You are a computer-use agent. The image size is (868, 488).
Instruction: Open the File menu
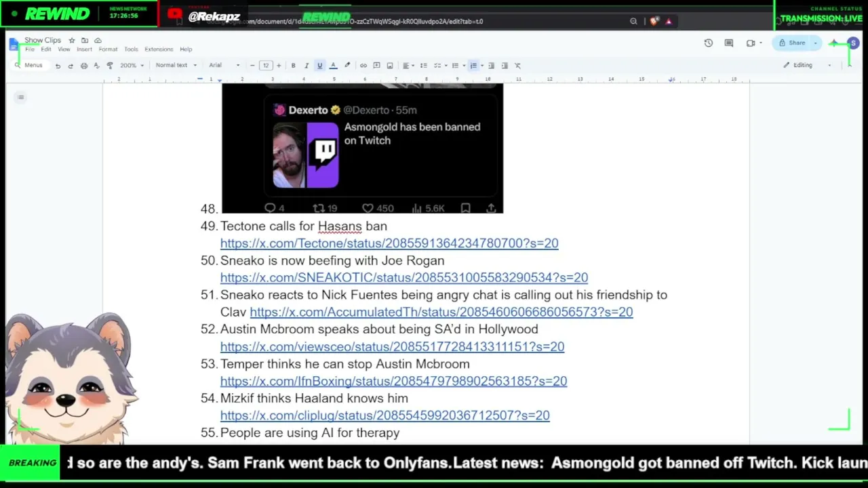point(30,49)
